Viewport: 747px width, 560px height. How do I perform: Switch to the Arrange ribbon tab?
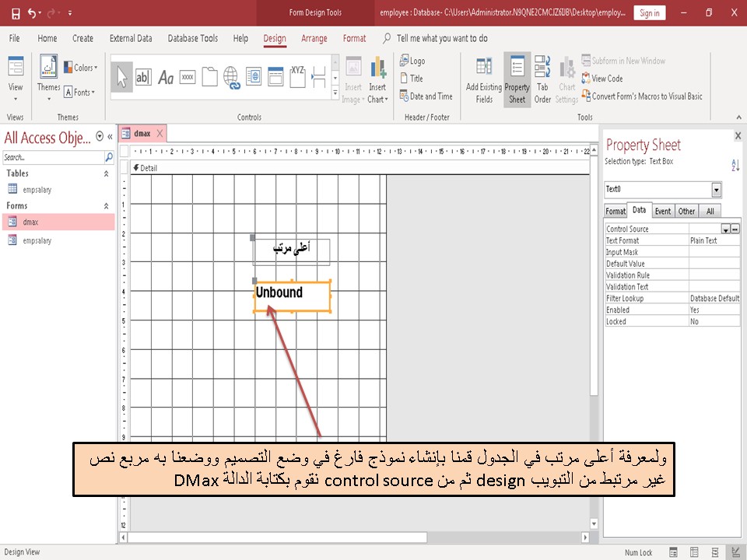314,37
